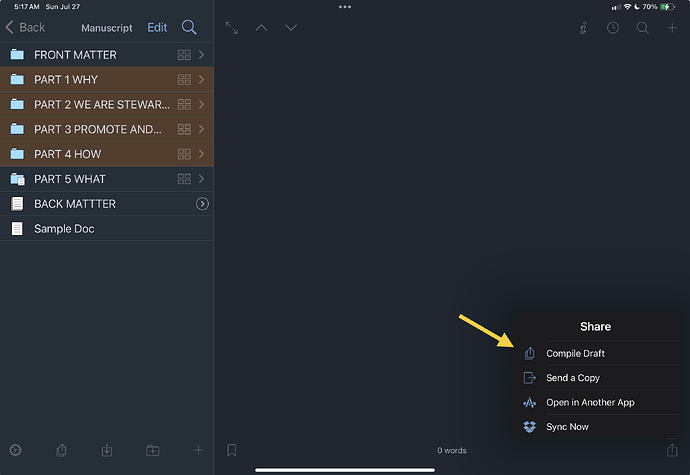Image resolution: width=690 pixels, height=475 pixels.
Task: Add new document in binder footer
Action: coord(198,450)
